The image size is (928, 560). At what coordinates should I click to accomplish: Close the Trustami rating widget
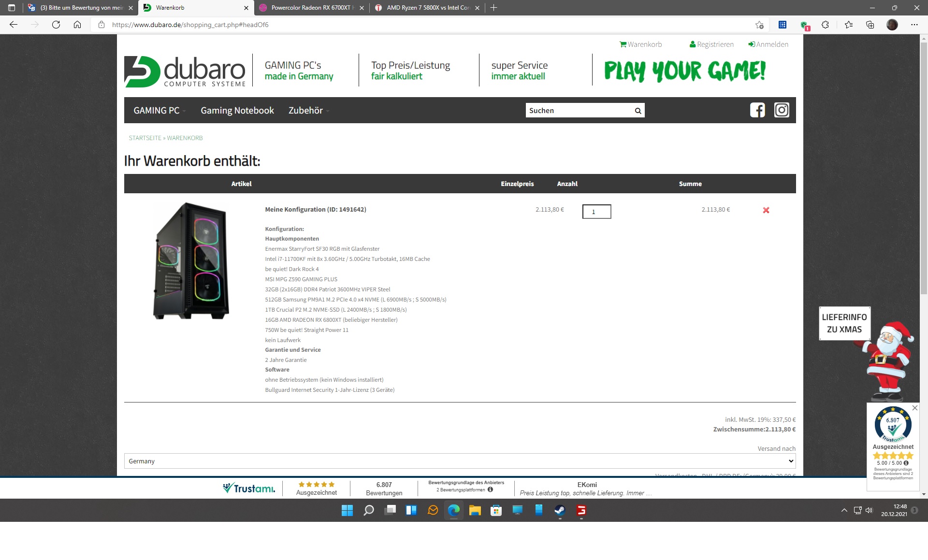pos(914,408)
